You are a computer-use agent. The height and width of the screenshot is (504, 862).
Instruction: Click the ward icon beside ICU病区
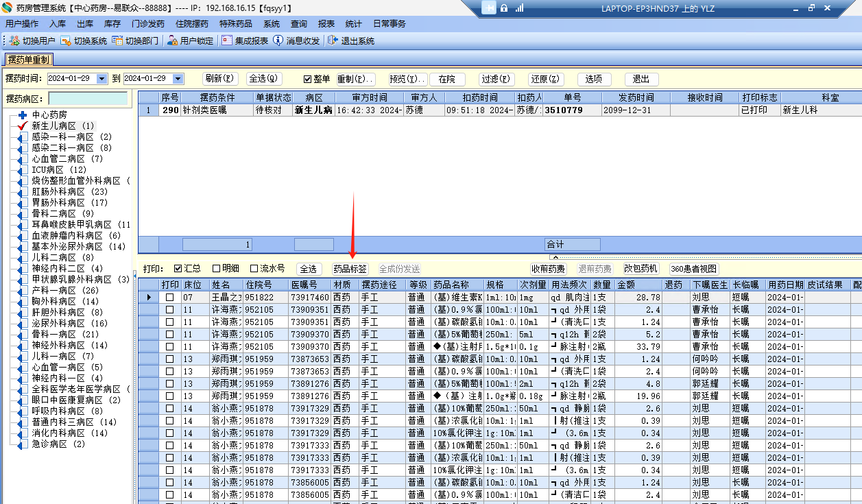coord(23,170)
